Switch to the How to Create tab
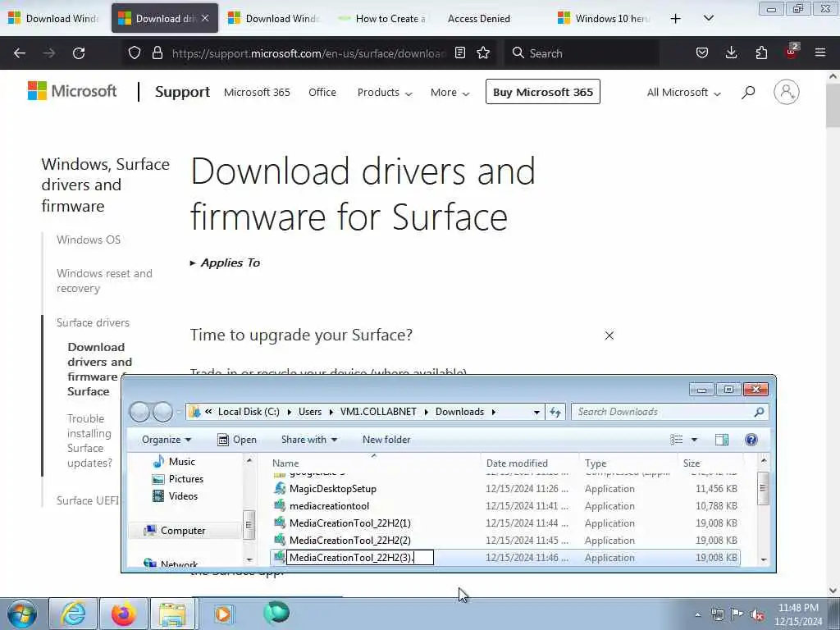This screenshot has height=630, width=840. click(x=384, y=18)
